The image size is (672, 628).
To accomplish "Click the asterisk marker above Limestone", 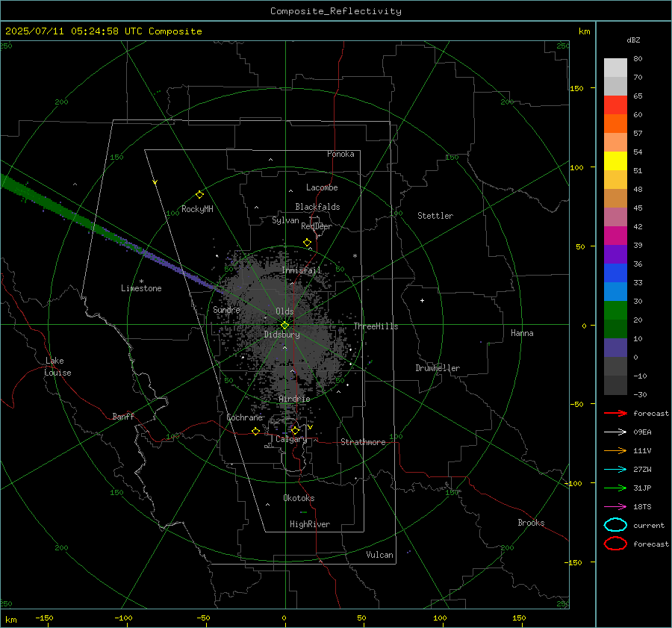I will pos(141,282).
